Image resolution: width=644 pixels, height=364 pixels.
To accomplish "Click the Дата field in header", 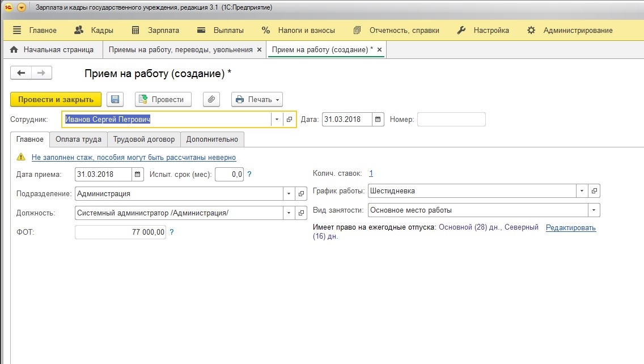I will [x=347, y=119].
